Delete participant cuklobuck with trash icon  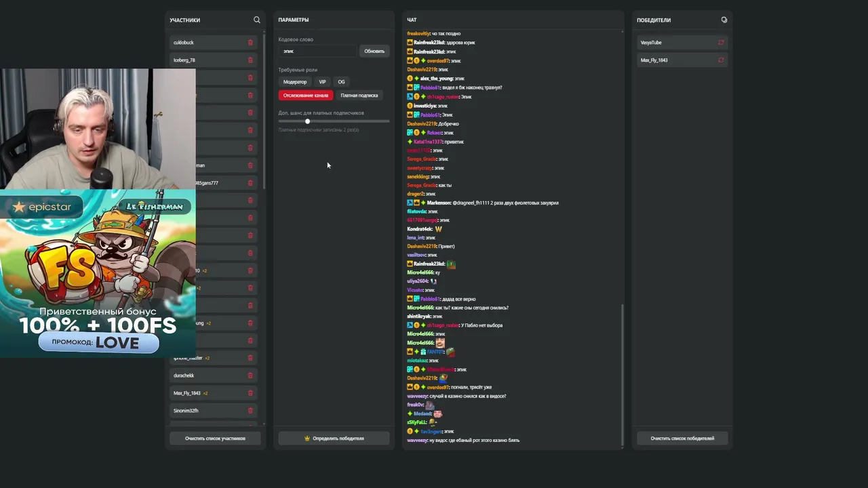point(250,42)
